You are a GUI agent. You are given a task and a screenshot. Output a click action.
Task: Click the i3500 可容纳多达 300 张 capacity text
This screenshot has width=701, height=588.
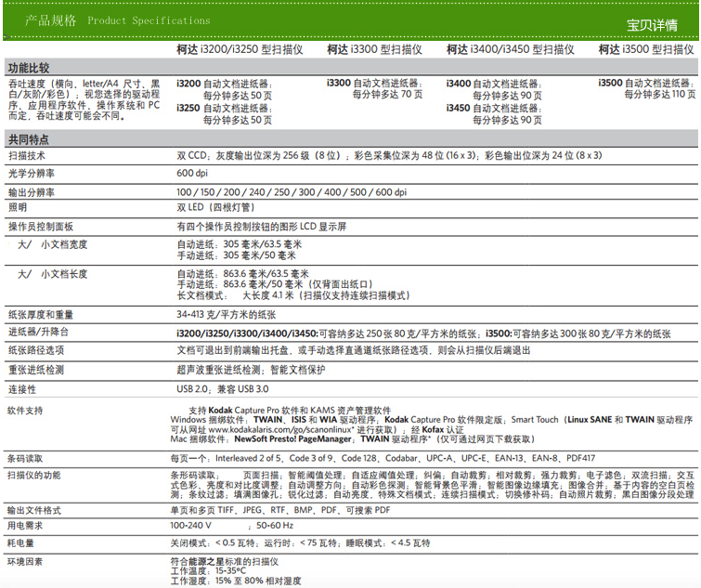[x=578, y=333]
